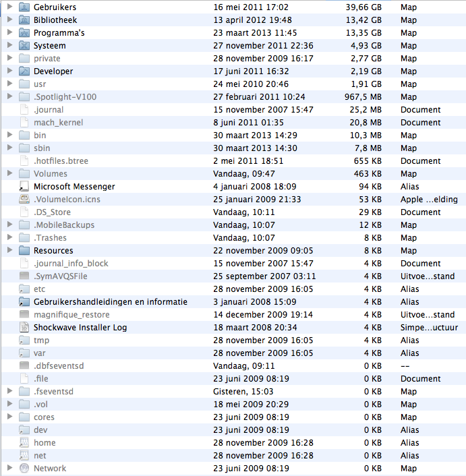Screen dimensions: 466x476
Task: Click date 8 juni 2011 01:35
Action: click(x=248, y=122)
